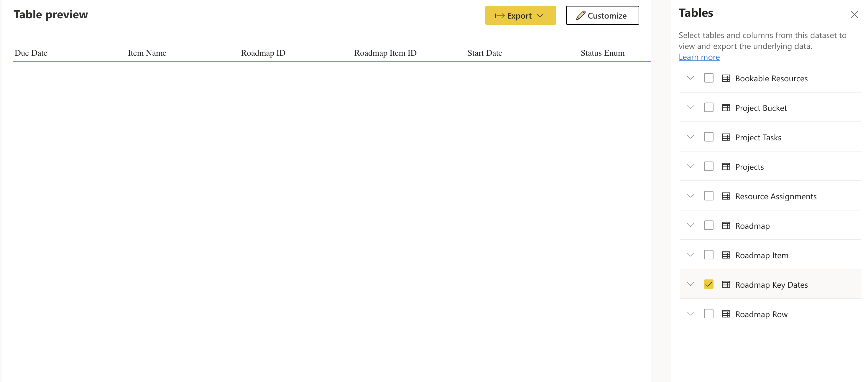
Task: Click the Roadmap Key Dates table icon
Action: pyautogui.click(x=726, y=284)
